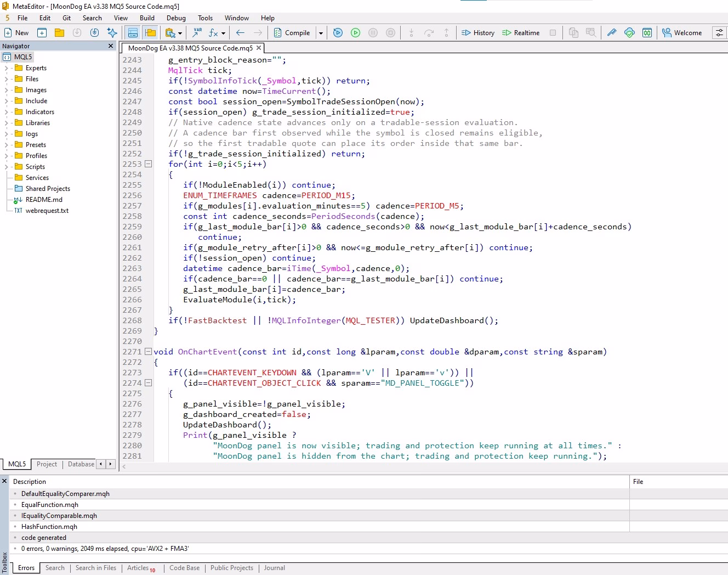Image resolution: width=728 pixels, height=575 pixels.
Task: Click the New file toolbar button
Action: coord(16,33)
